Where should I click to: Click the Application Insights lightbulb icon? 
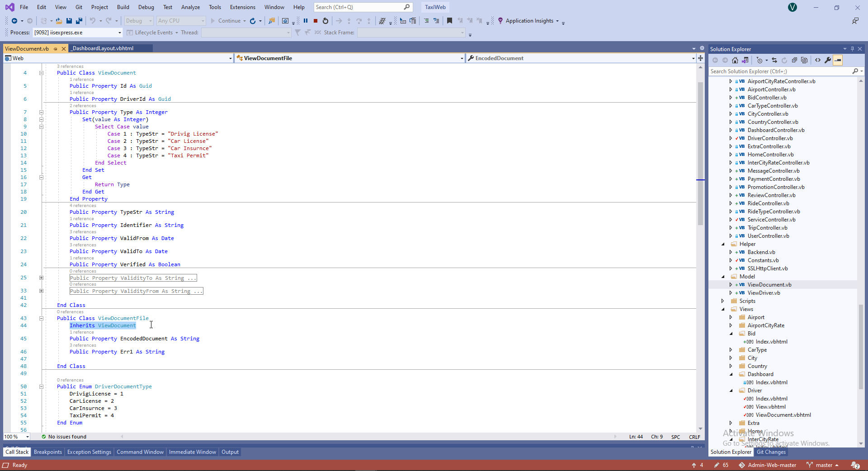[500, 21]
